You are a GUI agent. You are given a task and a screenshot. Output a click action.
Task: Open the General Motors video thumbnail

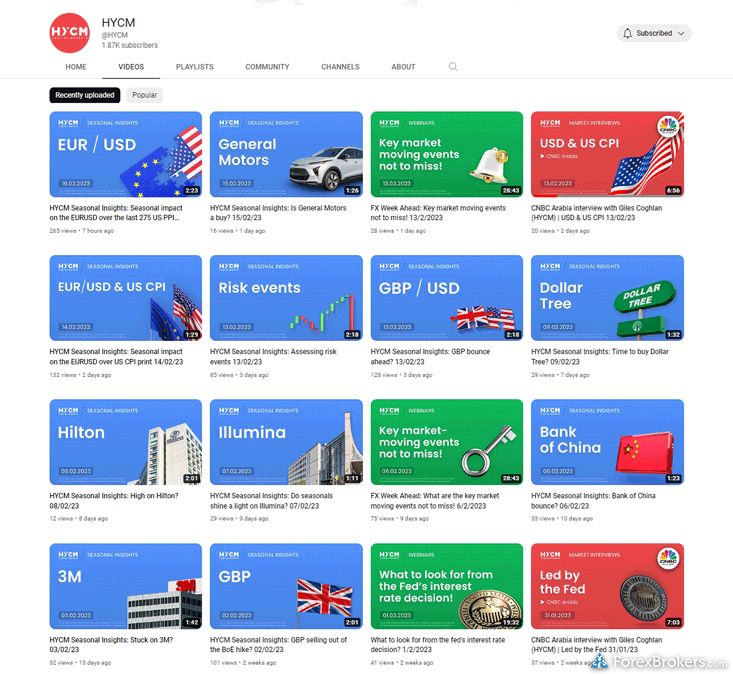pos(286,154)
